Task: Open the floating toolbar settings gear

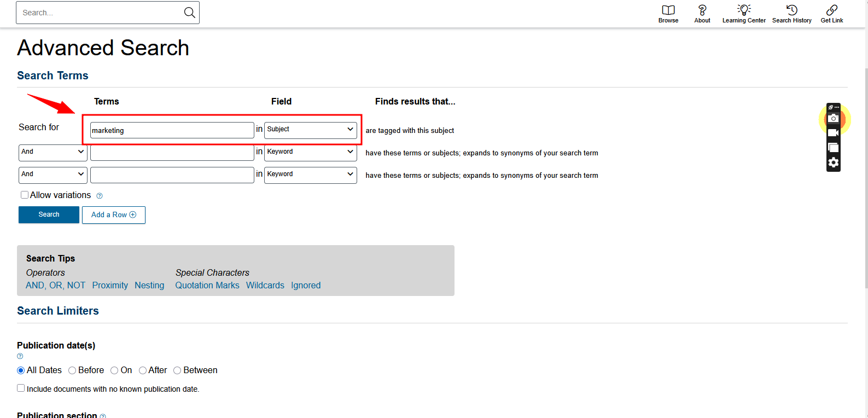Action: [x=833, y=162]
